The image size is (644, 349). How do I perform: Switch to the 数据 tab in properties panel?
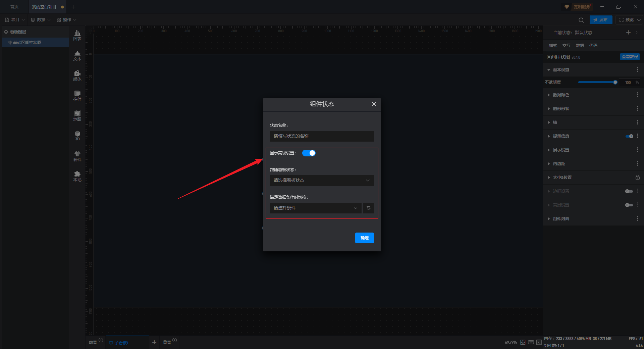click(580, 46)
